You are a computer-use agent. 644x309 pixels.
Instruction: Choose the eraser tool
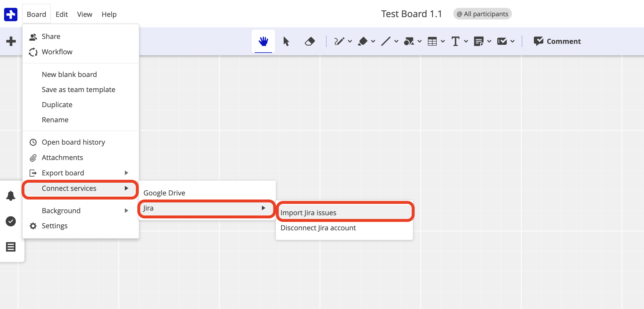[x=310, y=41]
